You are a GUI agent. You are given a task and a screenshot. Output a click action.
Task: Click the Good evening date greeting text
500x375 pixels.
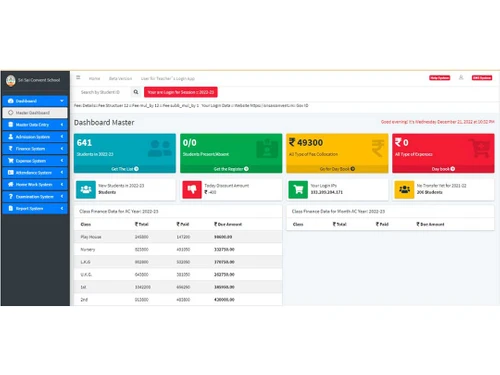(438, 122)
